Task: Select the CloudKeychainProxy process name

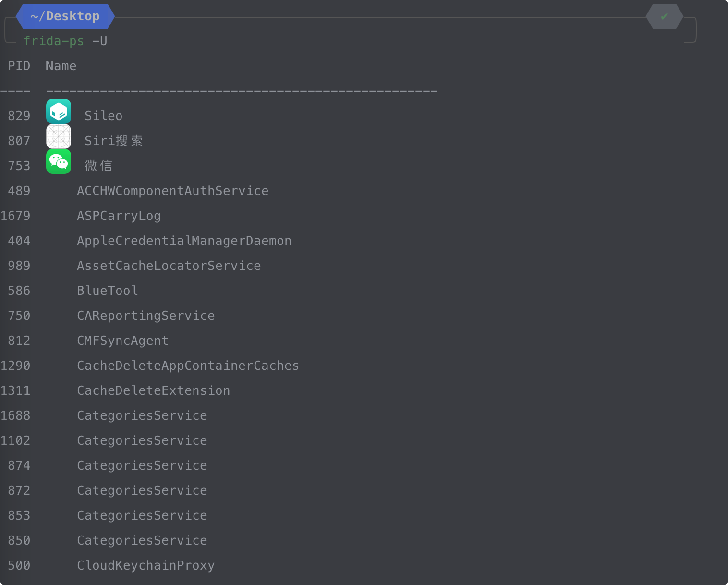Action: coord(146,566)
